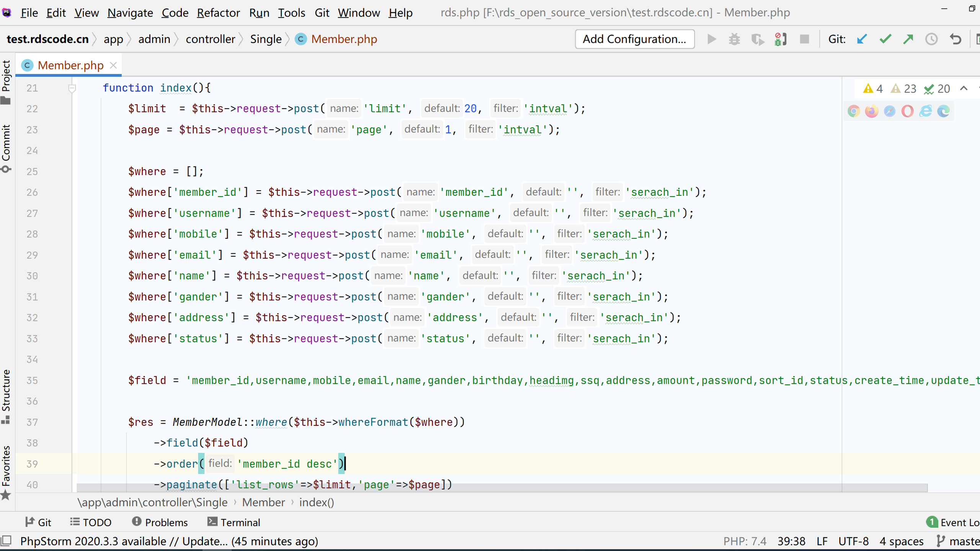Click the Stop square icon
The width and height of the screenshot is (980, 551).
point(804,39)
